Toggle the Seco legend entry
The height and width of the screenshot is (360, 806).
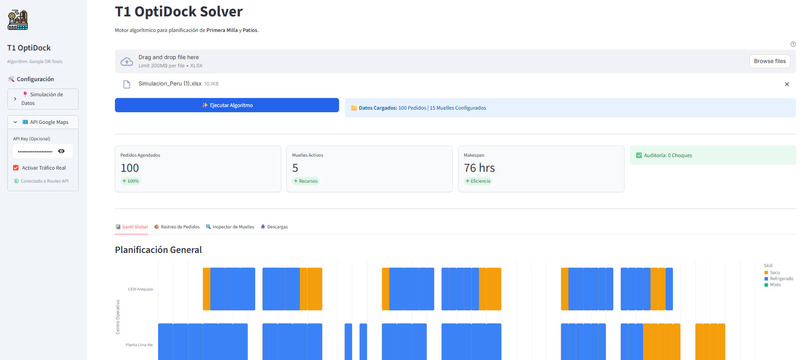coord(772,272)
